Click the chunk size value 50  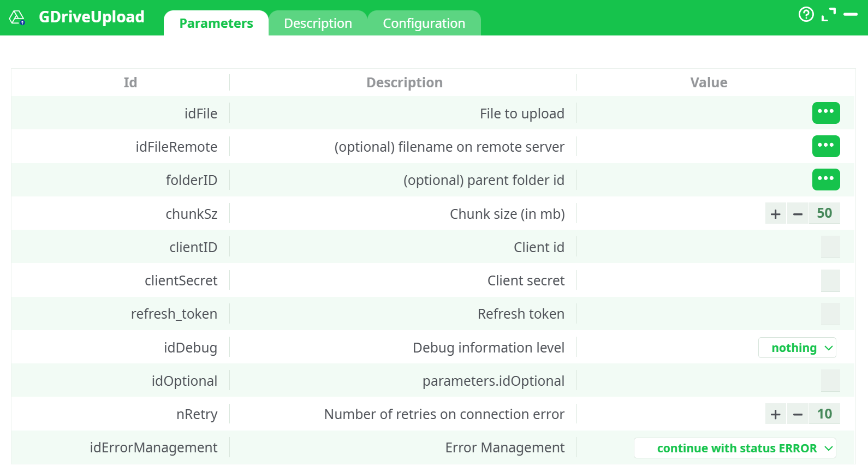(824, 213)
